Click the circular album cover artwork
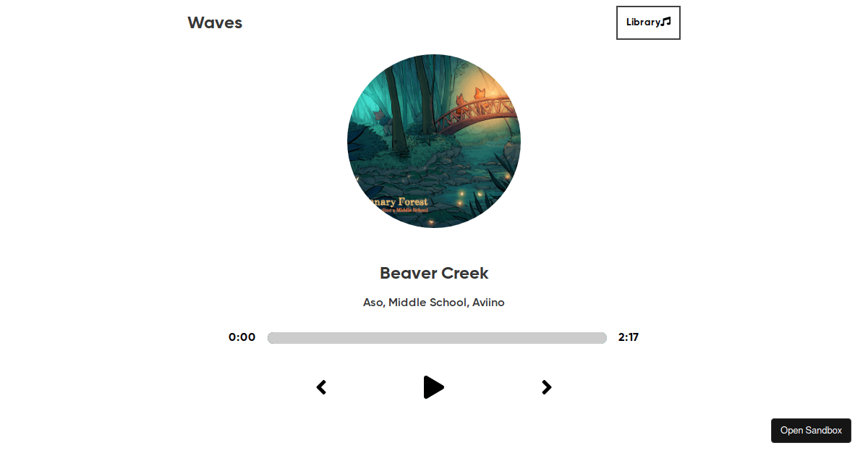The width and height of the screenshot is (868, 456). (434, 141)
